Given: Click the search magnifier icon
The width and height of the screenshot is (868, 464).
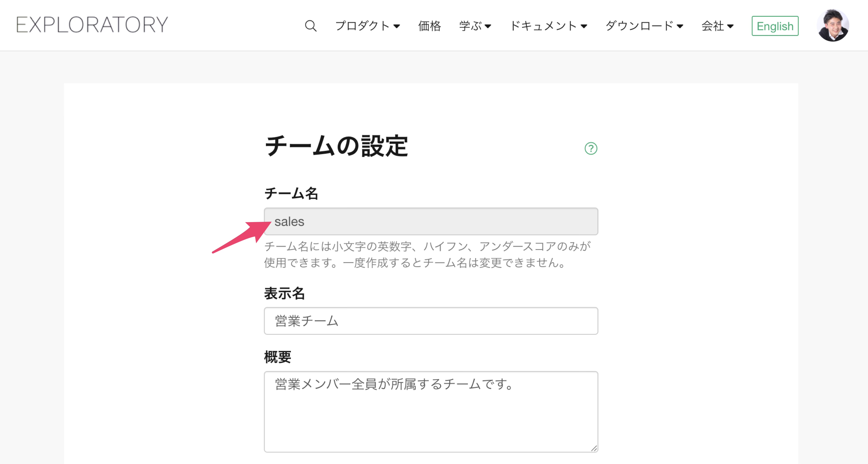Looking at the screenshot, I should coord(310,26).
